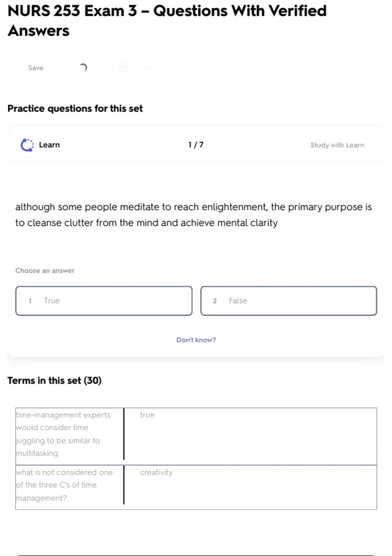This screenshot has width=392, height=556.
Task: Click the meditation question text
Action: (x=193, y=215)
